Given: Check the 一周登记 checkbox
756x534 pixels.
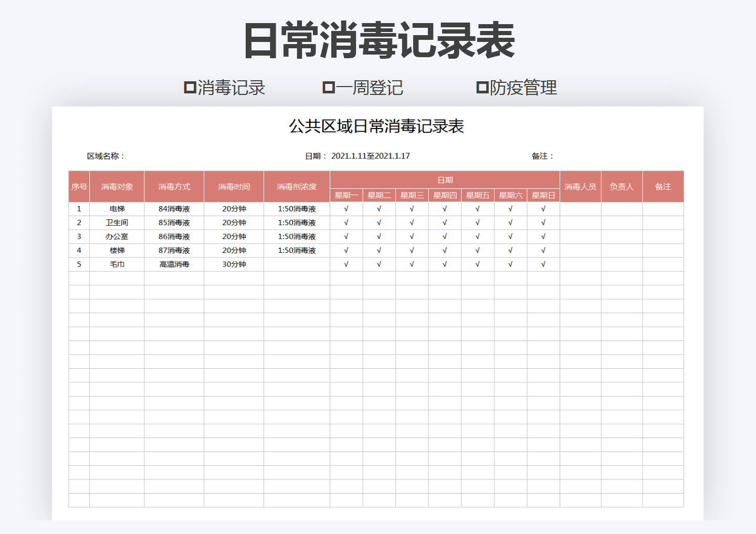Looking at the screenshot, I should 328,88.
